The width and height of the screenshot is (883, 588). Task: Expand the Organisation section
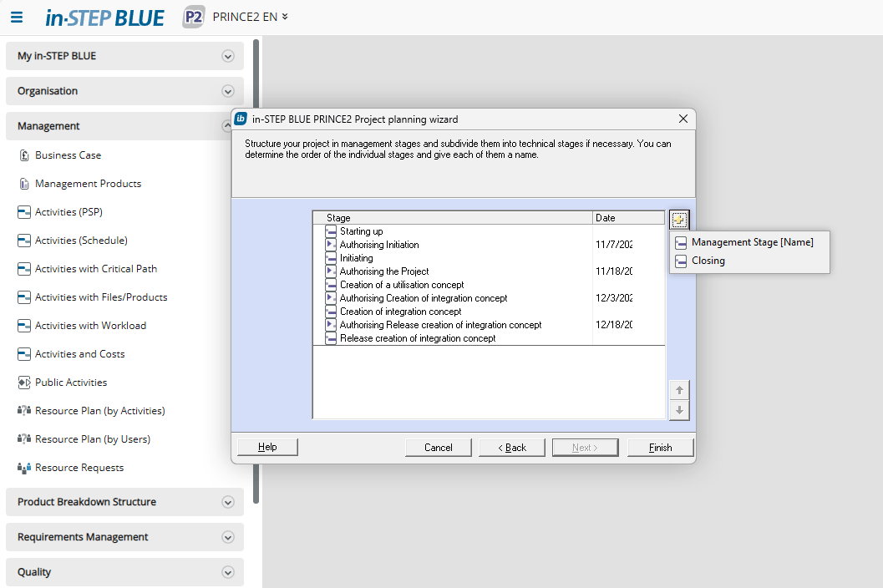coord(227,92)
